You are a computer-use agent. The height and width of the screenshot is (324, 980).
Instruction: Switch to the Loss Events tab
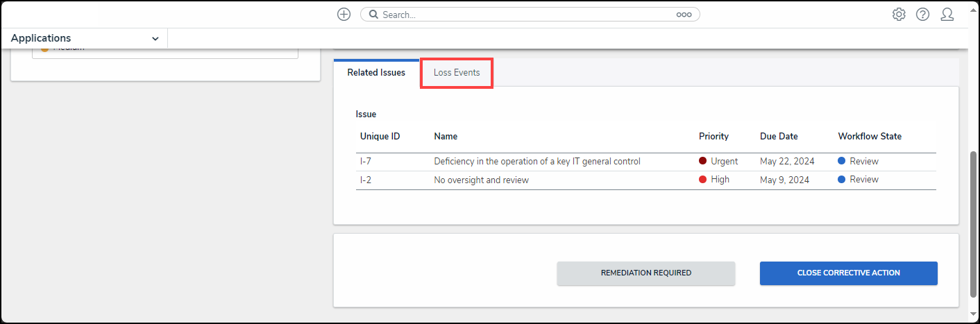tap(457, 73)
